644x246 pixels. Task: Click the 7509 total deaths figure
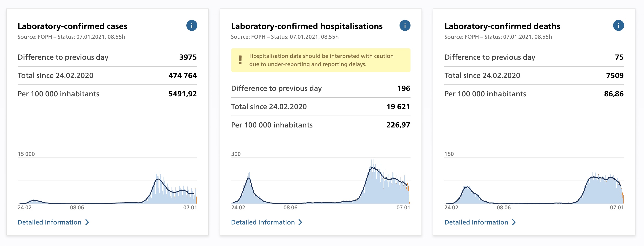[614, 76]
